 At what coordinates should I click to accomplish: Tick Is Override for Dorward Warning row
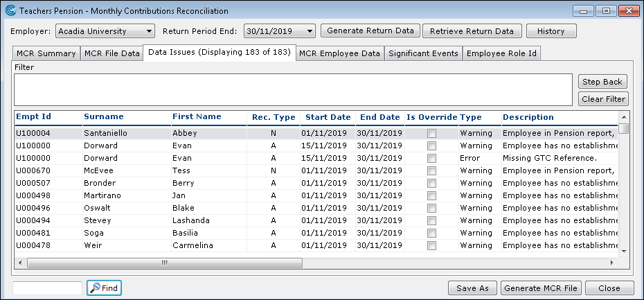click(431, 146)
